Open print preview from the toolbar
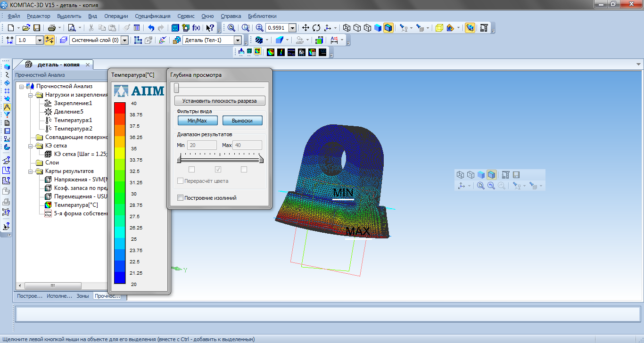644x343 pixels. [x=72, y=28]
